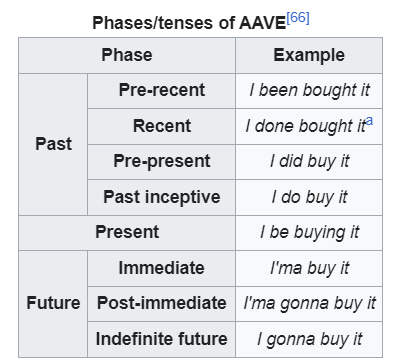Viewport: 405px width, 361px height.
Task: Click the Phase column header
Action: coord(127,55)
